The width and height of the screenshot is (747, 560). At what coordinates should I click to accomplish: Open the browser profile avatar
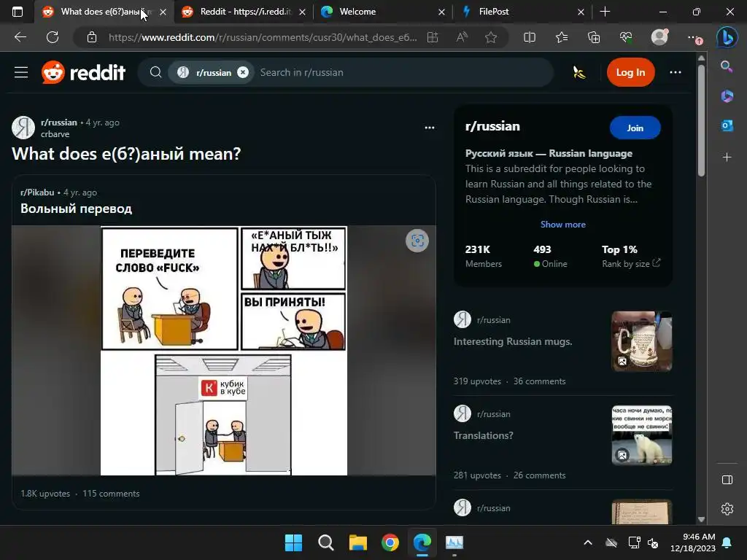[x=659, y=37]
